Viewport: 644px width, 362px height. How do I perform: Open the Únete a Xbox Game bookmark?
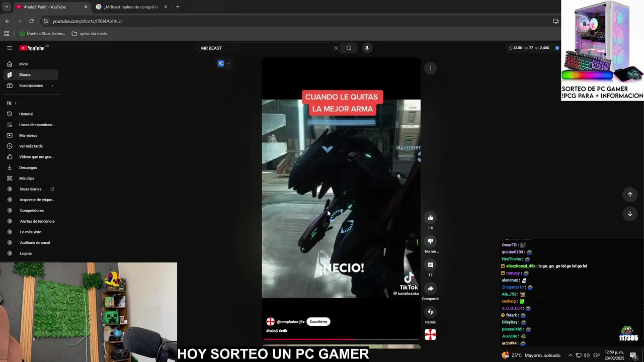pyautogui.click(x=42, y=34)
